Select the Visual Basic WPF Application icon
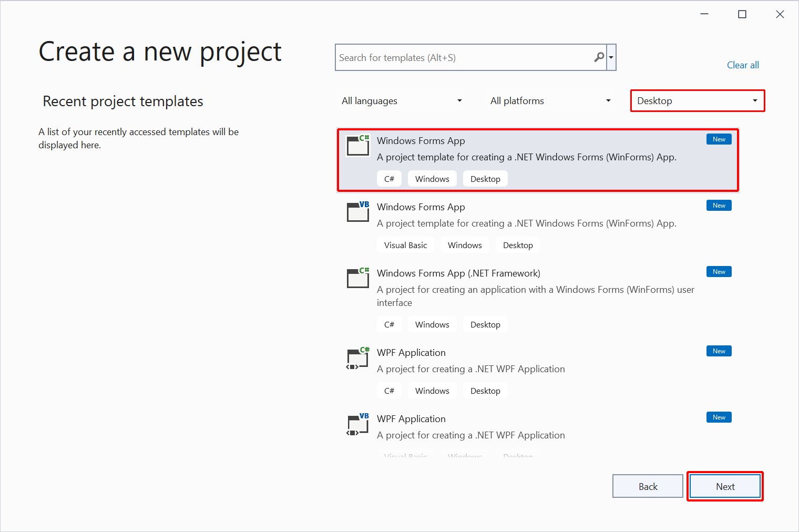Image resolution: width=799 pixels, height=532 pixels. 358,424
